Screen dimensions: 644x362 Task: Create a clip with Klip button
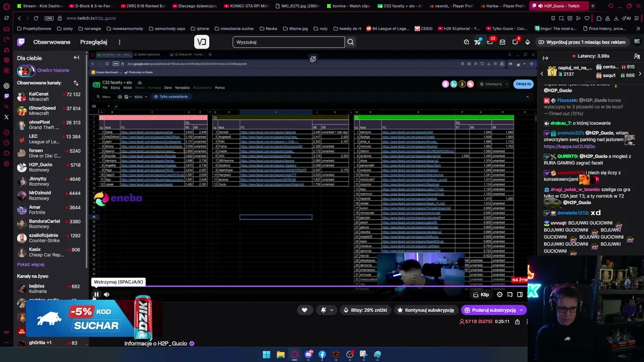(481, 295)
